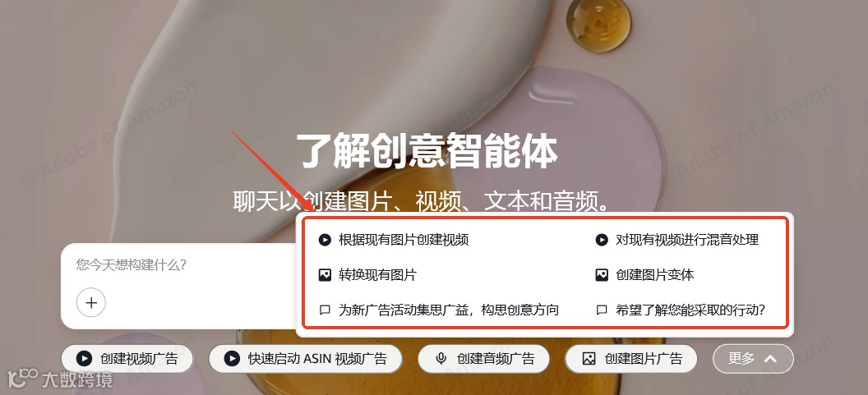Click chat icon next to 为新广告活动集思广益
868x395 pixels.
325,310
